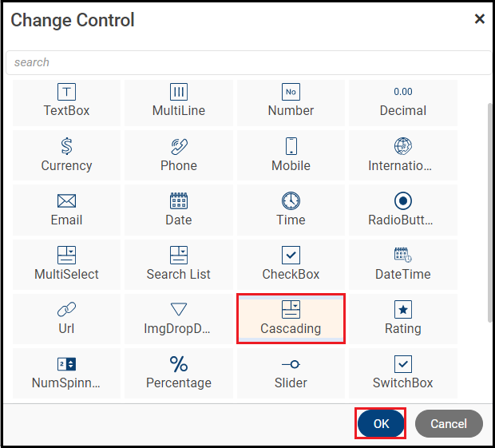Choose the Slider control type
This screenshot has height=448, width=495.
point(291,373)
